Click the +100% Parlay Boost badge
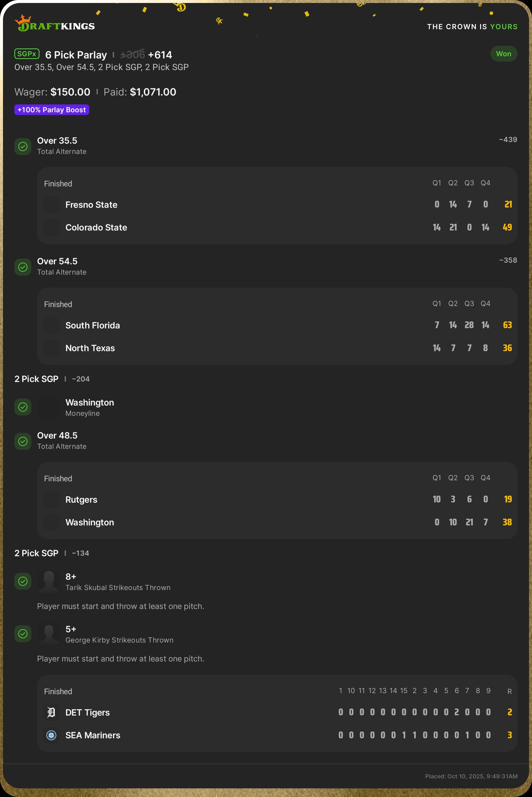 (x=52, y=110)
